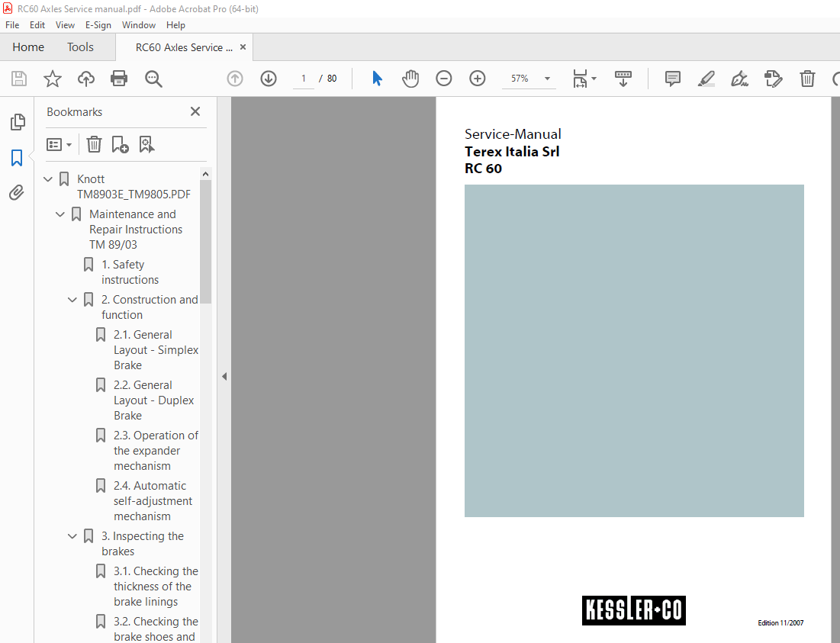The image size is (840, 643).
Task: Open bookmark 2.3. Operation of the expander mechanism
Action: (156, 451)
